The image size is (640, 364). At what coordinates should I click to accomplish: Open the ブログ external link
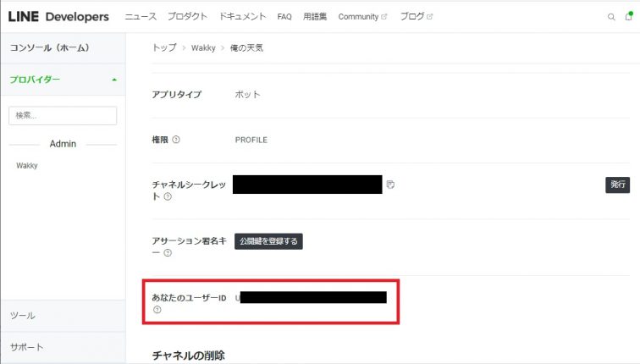click(415, 17)
